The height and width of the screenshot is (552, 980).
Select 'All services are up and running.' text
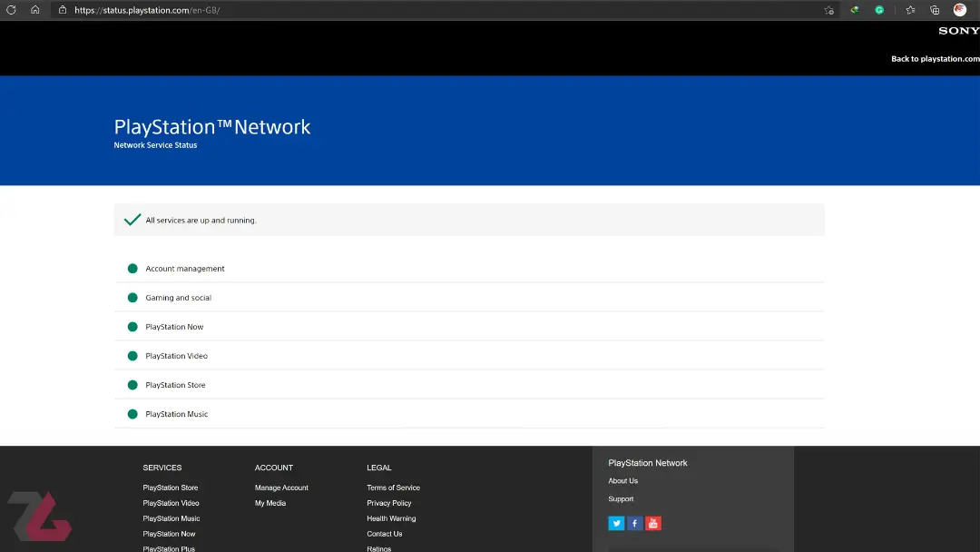click(201, 220)
